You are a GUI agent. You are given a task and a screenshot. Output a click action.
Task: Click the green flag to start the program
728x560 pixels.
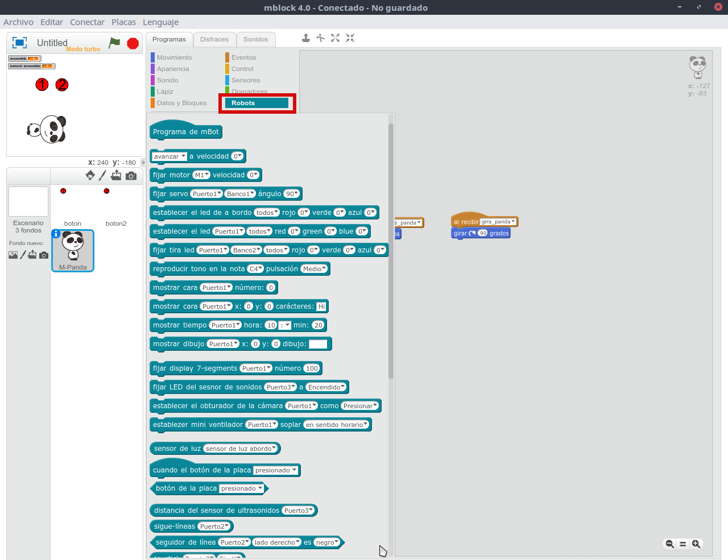pyautogui.click(x=115, y=43)
